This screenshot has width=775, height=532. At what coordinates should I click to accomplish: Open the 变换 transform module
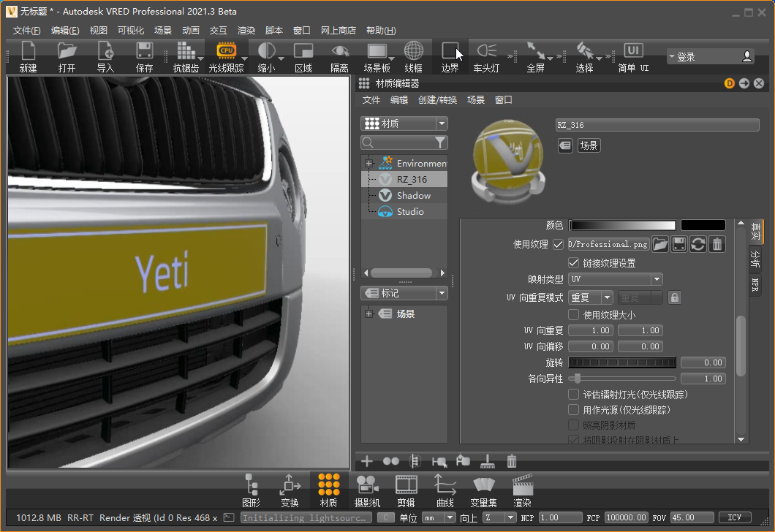coord(290,490)
